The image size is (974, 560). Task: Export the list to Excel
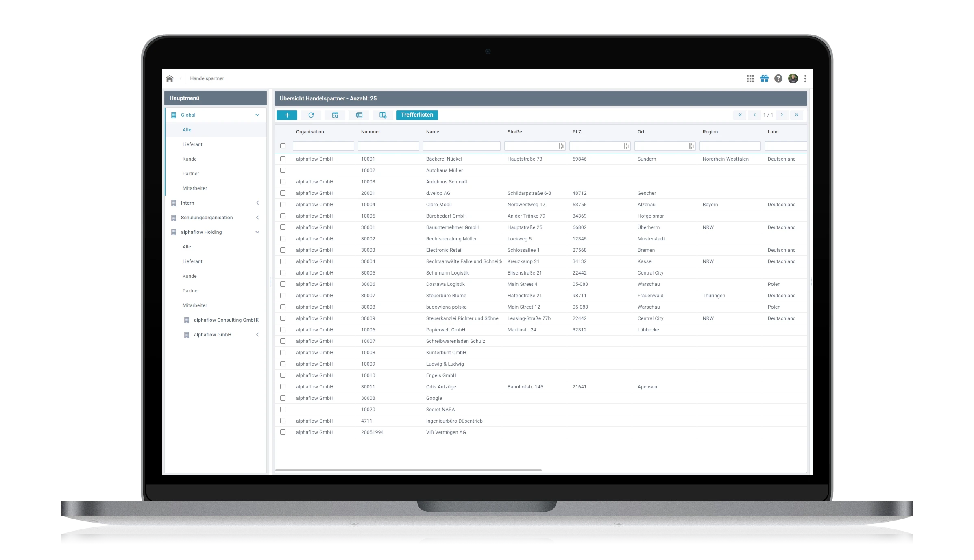(359, 115)
